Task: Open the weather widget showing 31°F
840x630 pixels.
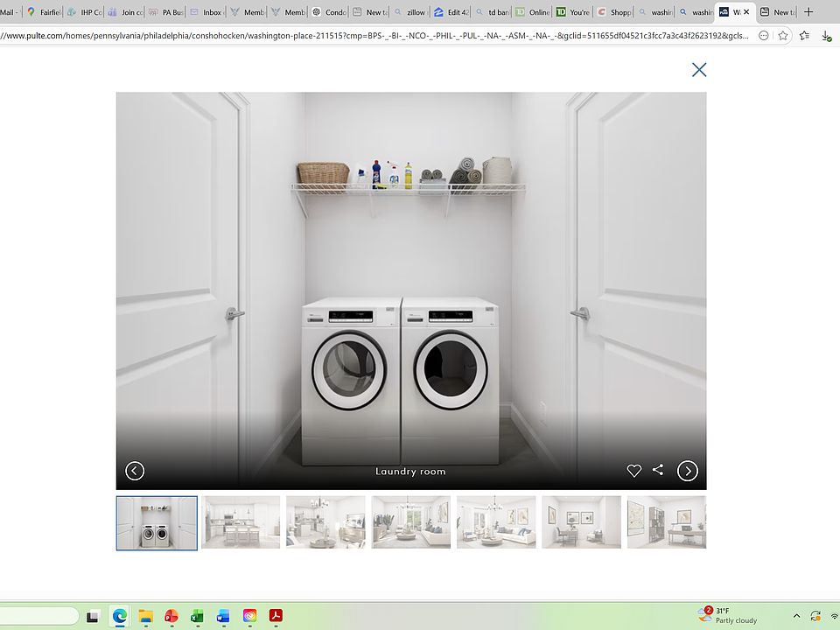Action: [727, 615]
